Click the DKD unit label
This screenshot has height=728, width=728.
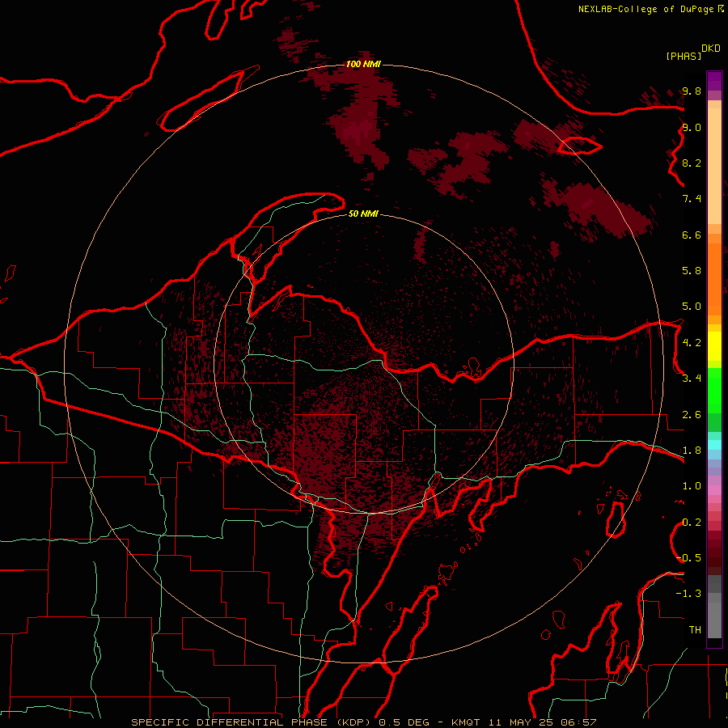711,49
